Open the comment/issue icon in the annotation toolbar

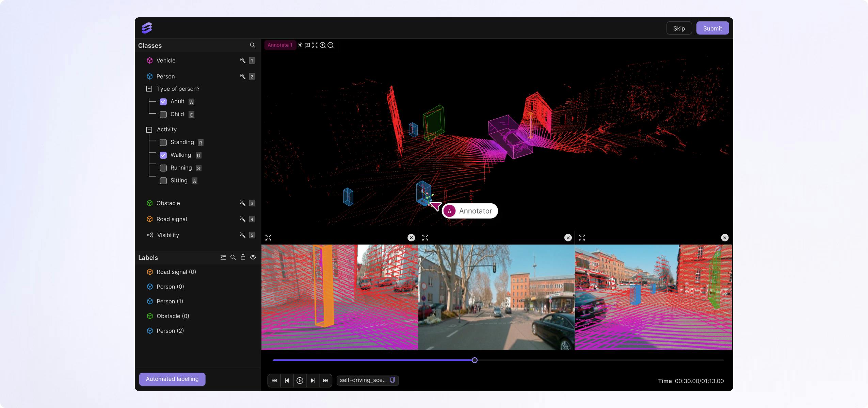pos(307,45)
